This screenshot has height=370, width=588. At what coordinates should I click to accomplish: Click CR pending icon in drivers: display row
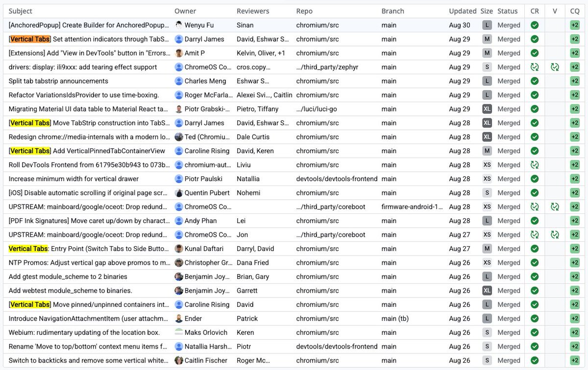coord(535,67)
